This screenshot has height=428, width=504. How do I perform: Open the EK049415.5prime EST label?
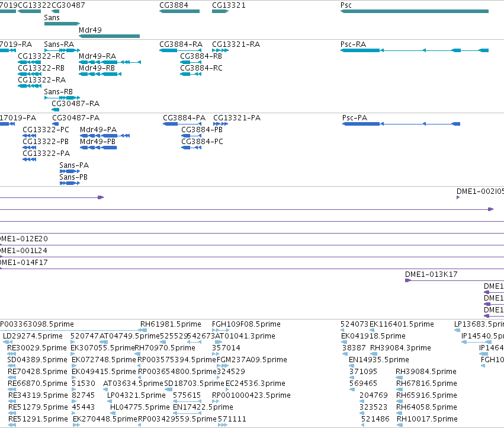pyautogui.click(x=104, y=372)
